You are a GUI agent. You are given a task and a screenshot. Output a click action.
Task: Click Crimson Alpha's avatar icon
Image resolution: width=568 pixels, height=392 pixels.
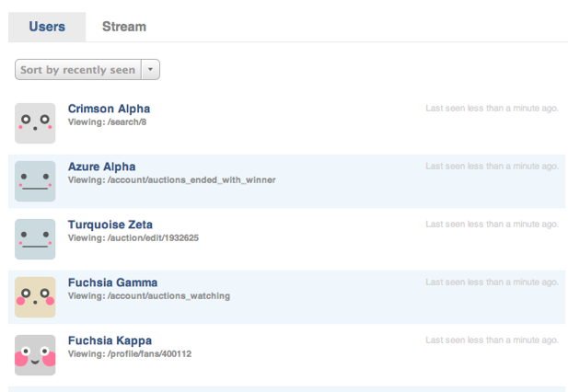[35, 123]
